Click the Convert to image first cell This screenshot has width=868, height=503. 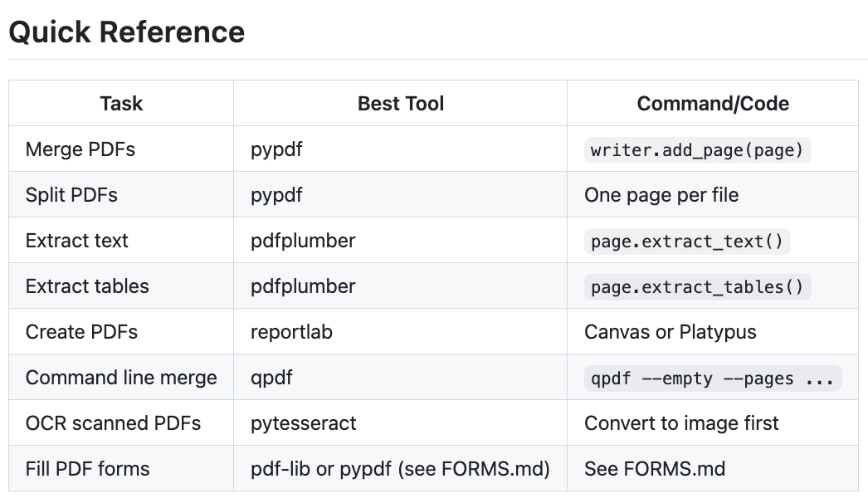click(x=681, y=423)
